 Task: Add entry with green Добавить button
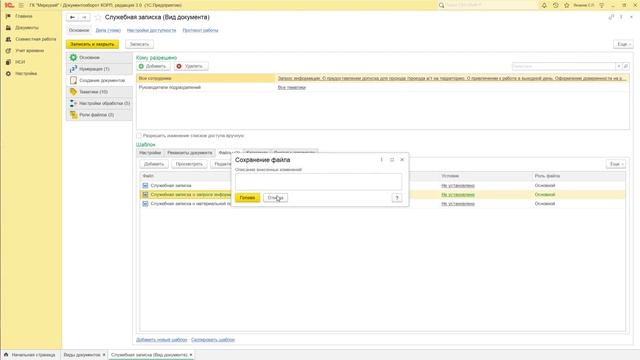pyautogui.click(x=153, y=66)
